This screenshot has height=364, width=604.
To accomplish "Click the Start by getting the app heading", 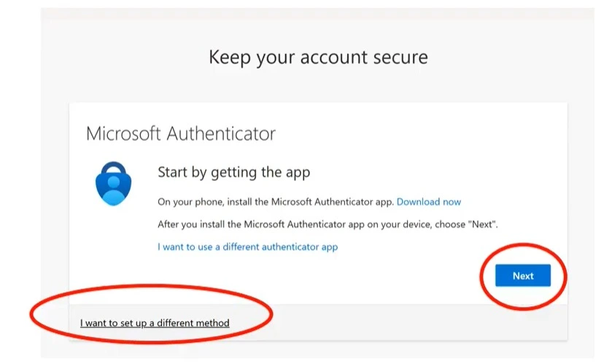I will (x=234, y=172).
